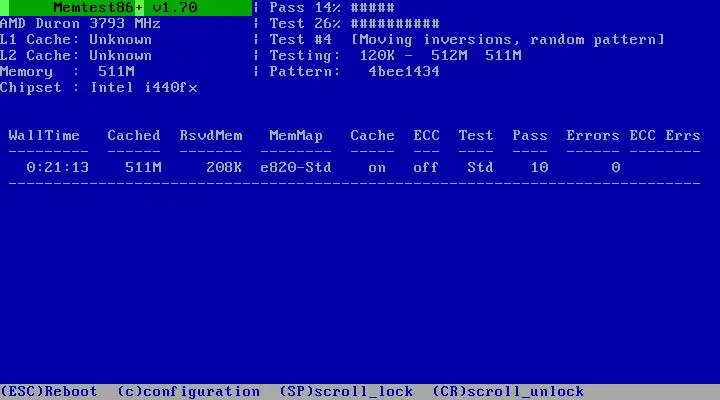
Task: Click the wall time 0:21:13 value
Action: point(57,168)
